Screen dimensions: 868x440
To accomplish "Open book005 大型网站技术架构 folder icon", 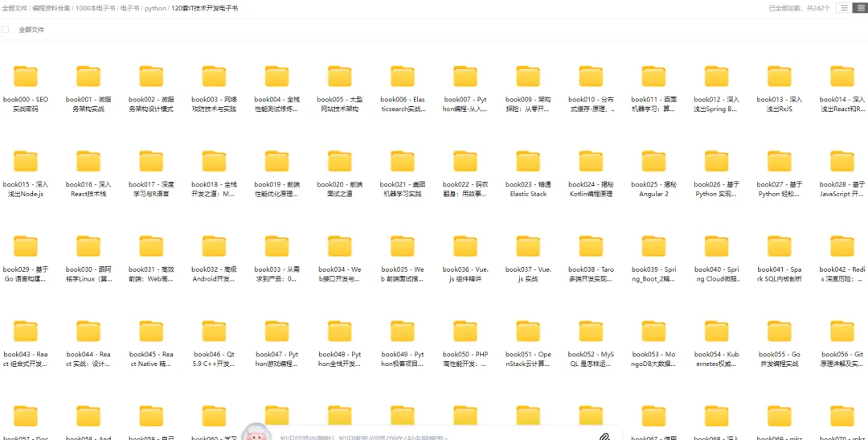I will tap(340, 76).
